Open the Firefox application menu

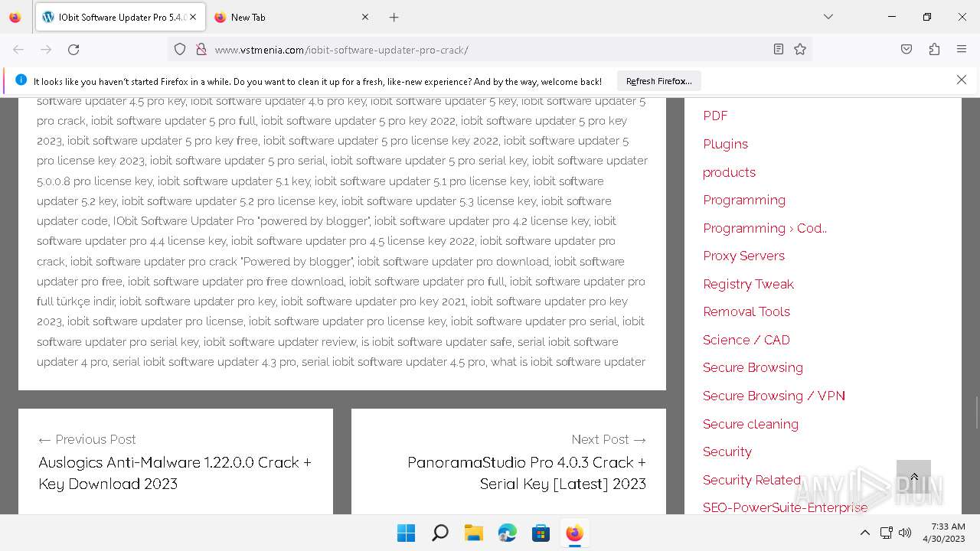(962, 50)
